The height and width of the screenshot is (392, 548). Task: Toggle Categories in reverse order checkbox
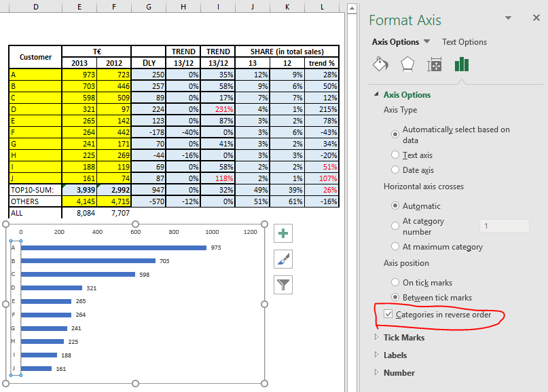pyautogui.click(x=388, y=315)
